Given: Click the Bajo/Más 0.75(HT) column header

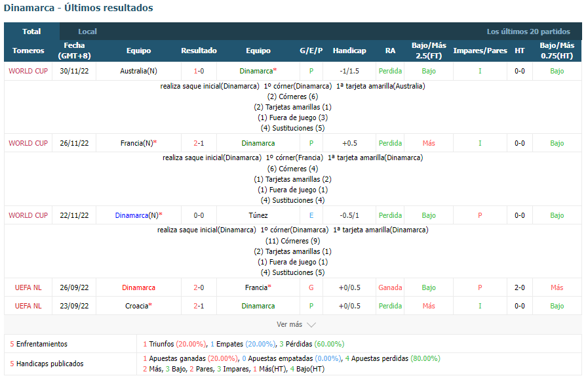Looking at the screenshot, I should click(557, 51).
